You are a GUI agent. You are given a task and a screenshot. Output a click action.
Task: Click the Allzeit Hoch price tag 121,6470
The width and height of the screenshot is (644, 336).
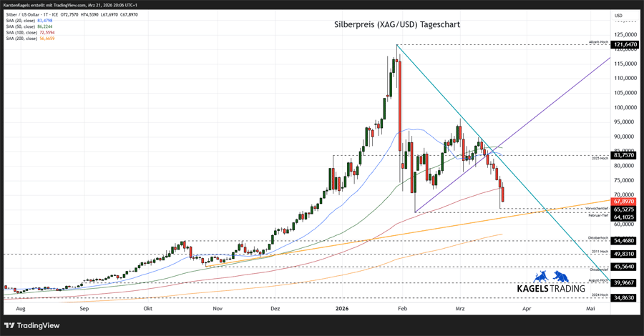[x=625, y=44]
